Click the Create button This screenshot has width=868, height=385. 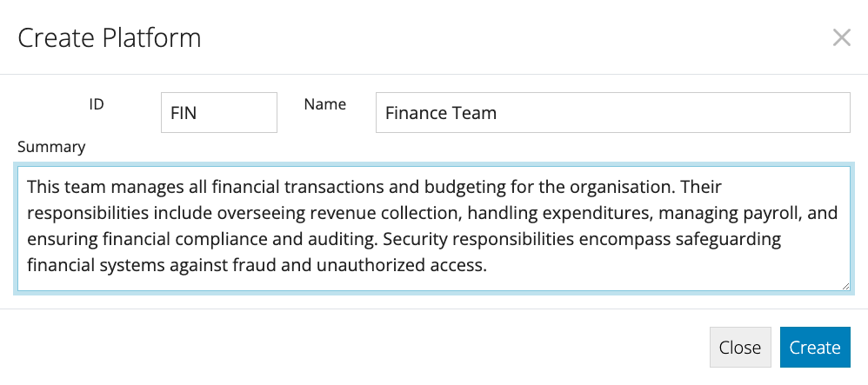(815, 348)
